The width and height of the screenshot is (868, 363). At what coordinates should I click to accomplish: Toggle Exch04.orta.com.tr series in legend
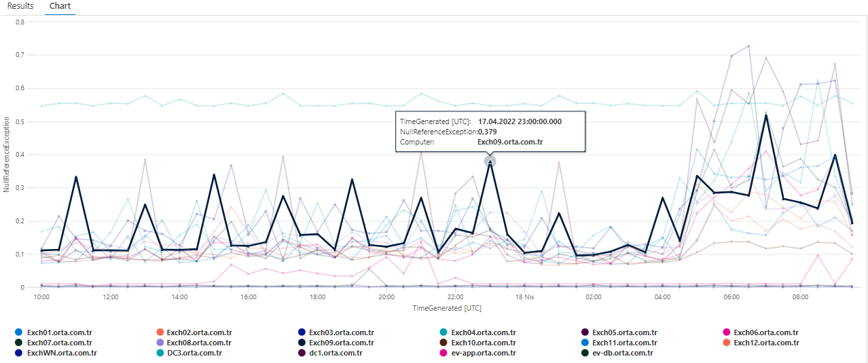click(478, 332)
